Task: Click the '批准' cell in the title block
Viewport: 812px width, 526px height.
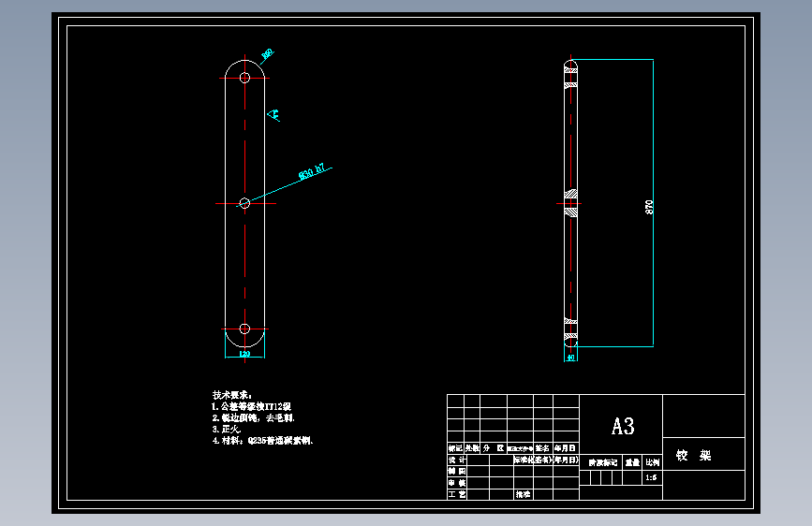Action: click(x=523, y=494)
